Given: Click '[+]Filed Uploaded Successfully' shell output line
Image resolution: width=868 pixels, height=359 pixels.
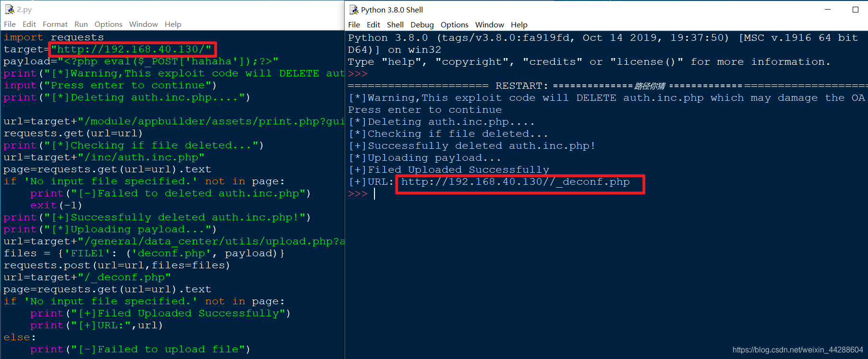Looking at the screenshot, I should coord(449,169).
